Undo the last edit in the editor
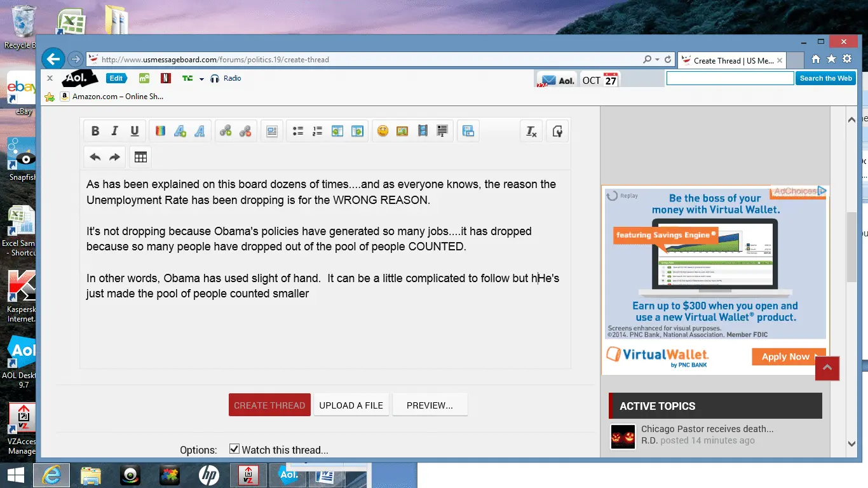This screenshot has height=488, width=868. point(95,157)
